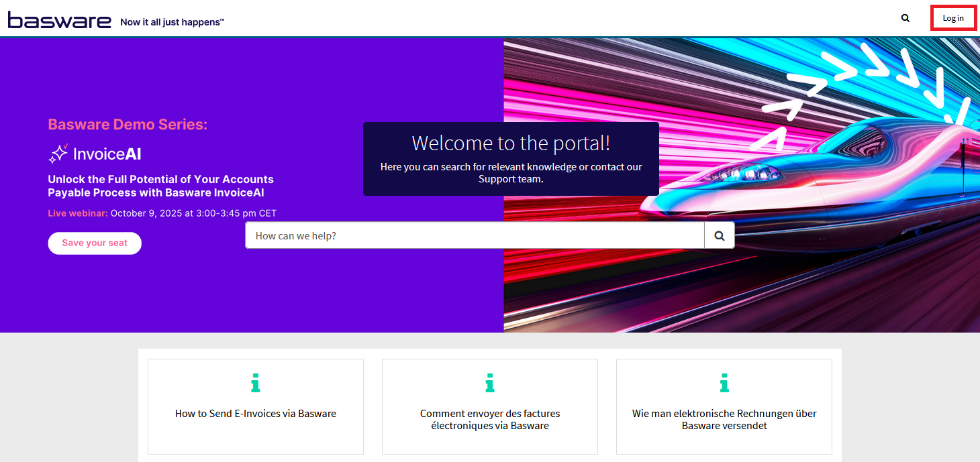Focus the "How can we help?" search field
Image resolution: width=980 pixels, height=462 pixels.
(x=474, y=235)
